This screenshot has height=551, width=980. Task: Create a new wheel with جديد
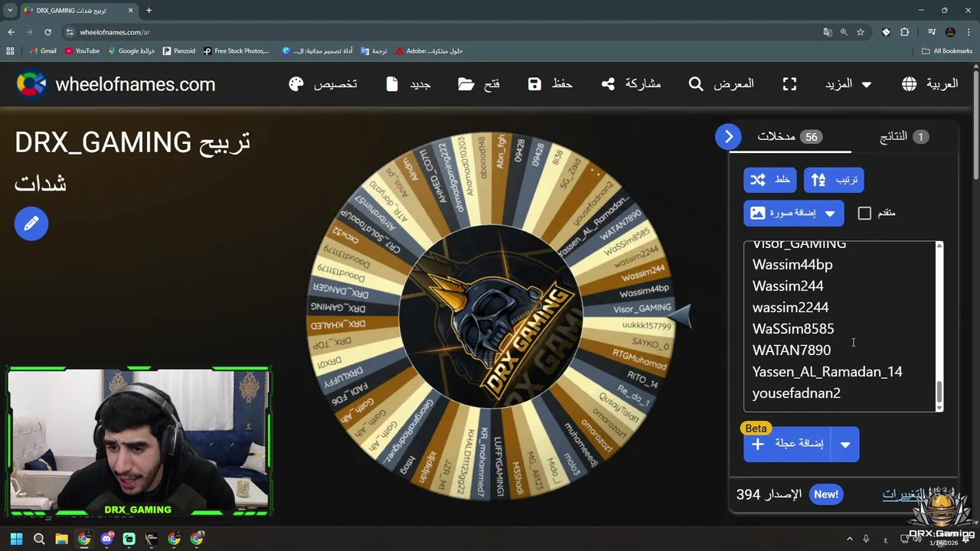pyautogui.click(x=408, y=84)
